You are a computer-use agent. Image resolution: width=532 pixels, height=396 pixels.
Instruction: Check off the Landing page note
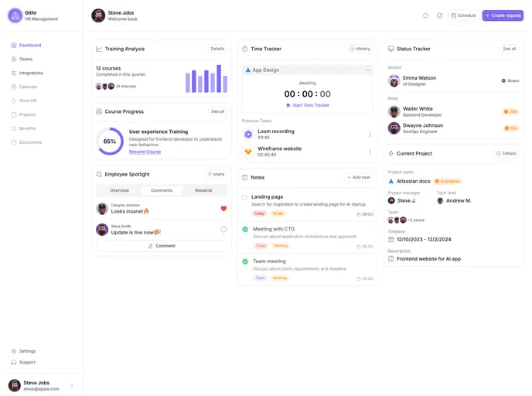(244, 197)
